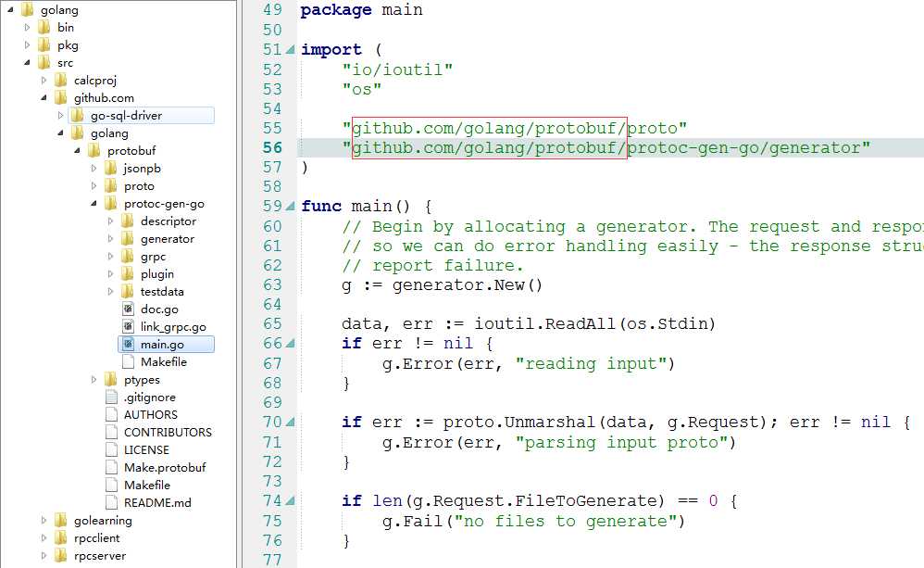924x568 pixels.
Task: Select the Make.protobuf file in tree
Action: [165, 468]
